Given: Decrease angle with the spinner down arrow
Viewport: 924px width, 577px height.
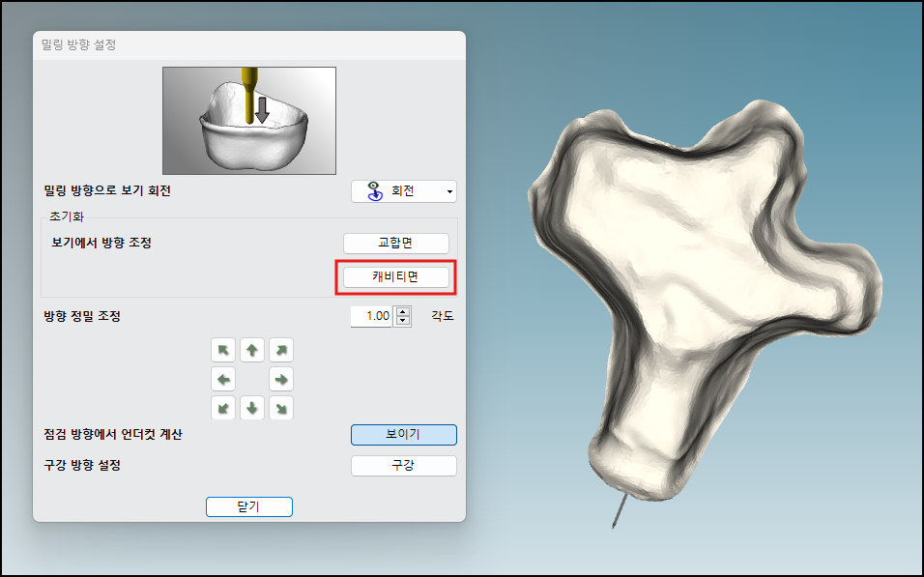Looking at the screenshot, I should coord(403,321).
